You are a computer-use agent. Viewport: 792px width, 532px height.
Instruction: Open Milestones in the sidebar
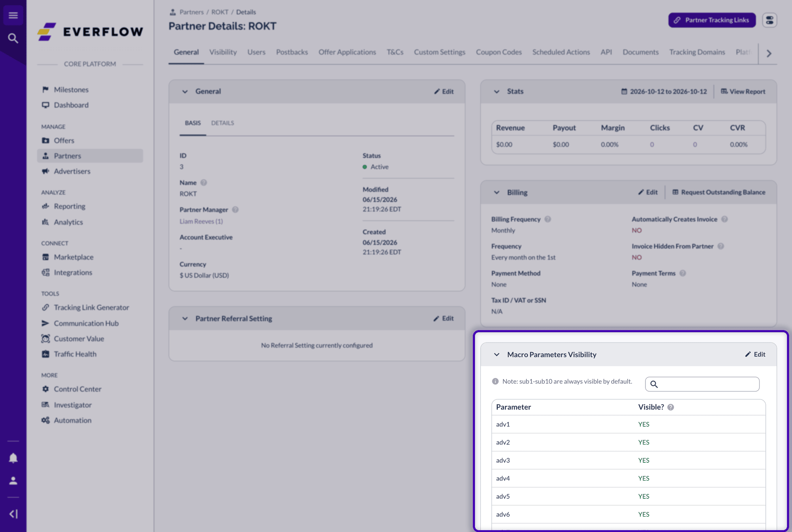tap(71, 89)
